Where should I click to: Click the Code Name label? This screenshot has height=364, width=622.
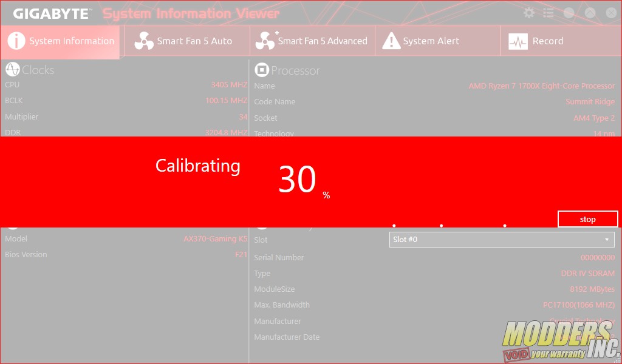coord(275,102)
